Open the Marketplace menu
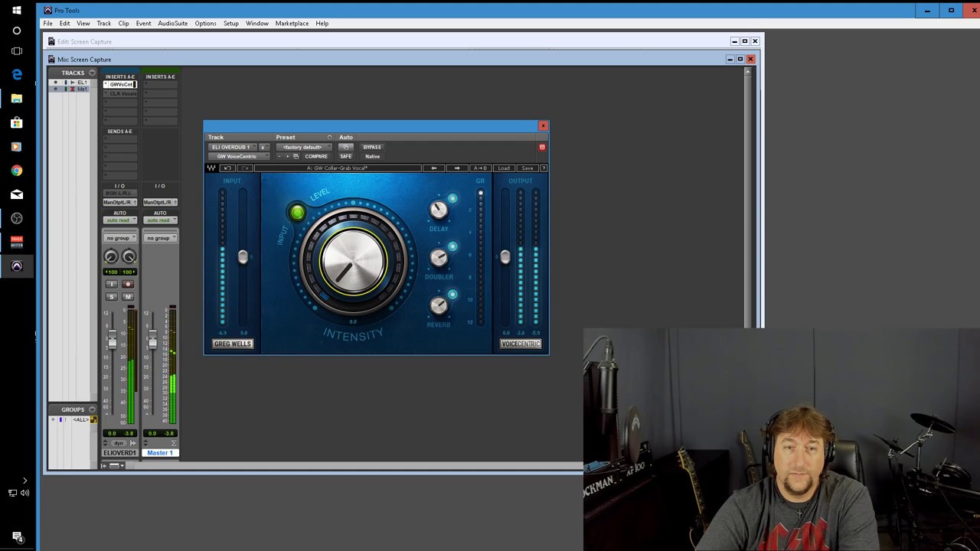Image resolution: width=980 pixels, height=551 pixels. (292, 23)
